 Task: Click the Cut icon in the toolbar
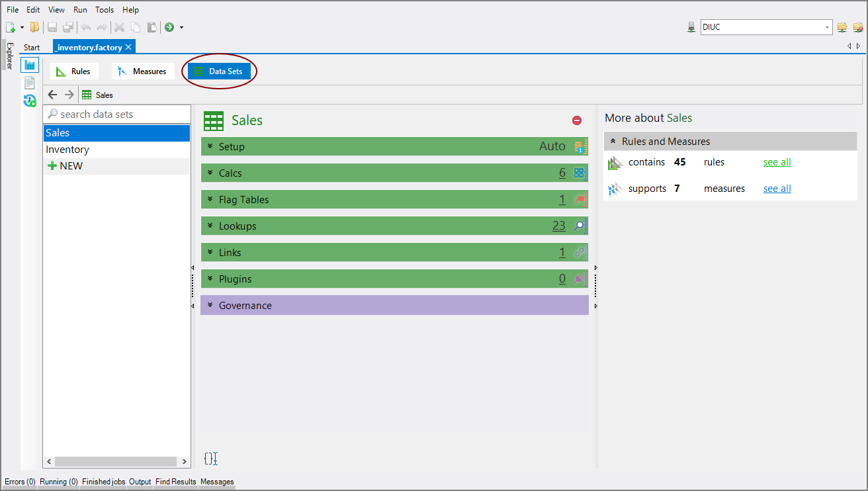120,27
